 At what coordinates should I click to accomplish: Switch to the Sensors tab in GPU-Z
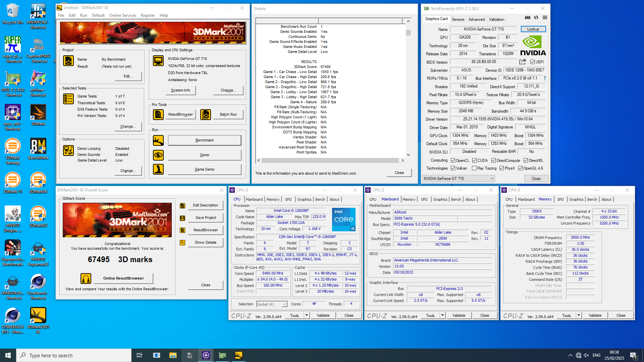click(x=458, y=19)
